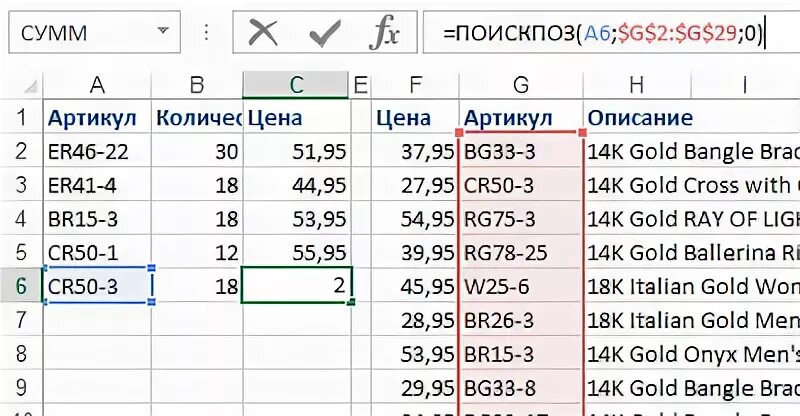Select row 7 header
800x416 pixels.
tap(21, 320)
